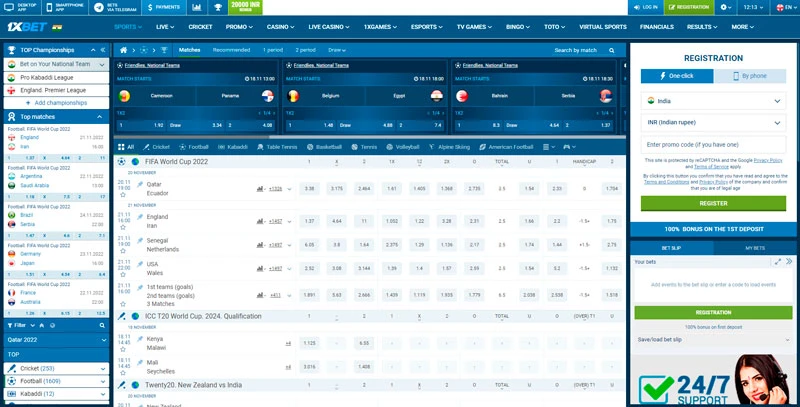Open the Casino menu
The width and height of the screenshot is (800, 407).
pos(281,27)
